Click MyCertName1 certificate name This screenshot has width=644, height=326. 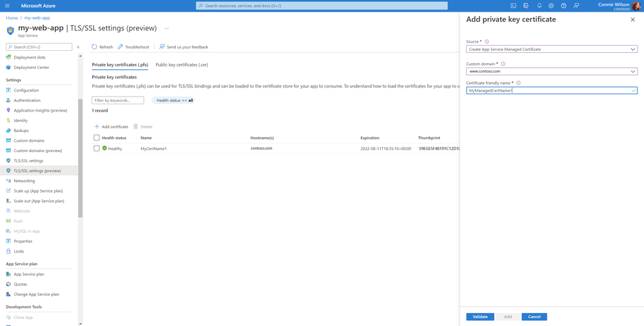(x=153, y=149)
